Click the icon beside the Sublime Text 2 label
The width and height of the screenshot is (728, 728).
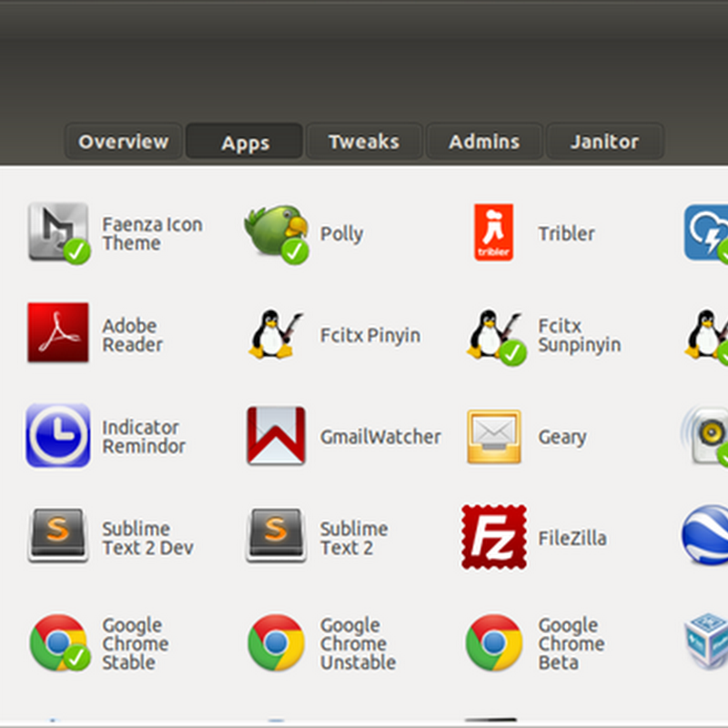[277, 535]
